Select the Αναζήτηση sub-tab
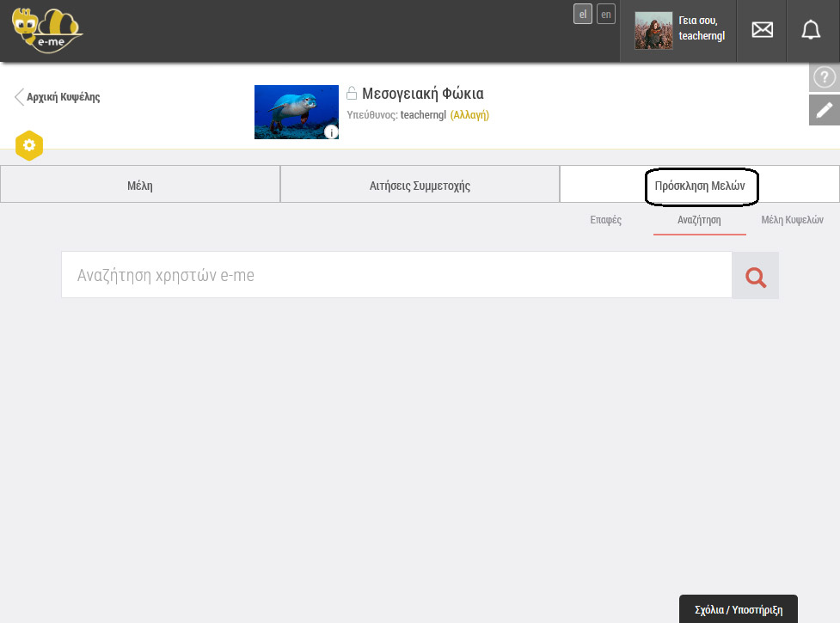Screen dimensions: 840x623 click(699, 220)
